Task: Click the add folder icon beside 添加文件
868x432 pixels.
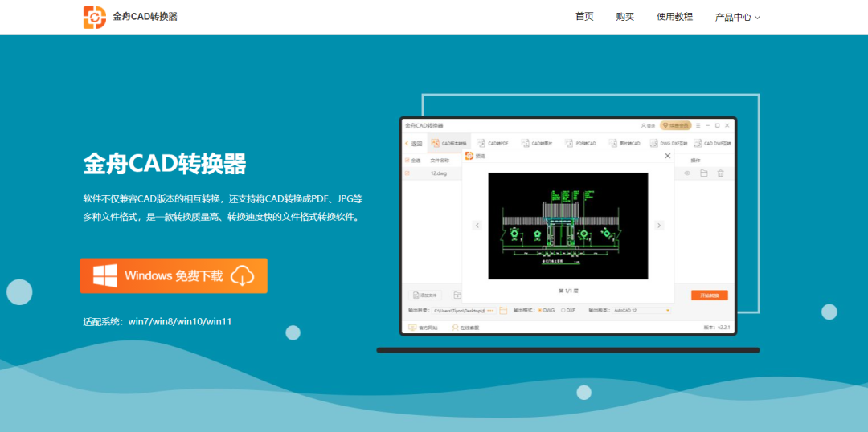Action: (457, 295)
